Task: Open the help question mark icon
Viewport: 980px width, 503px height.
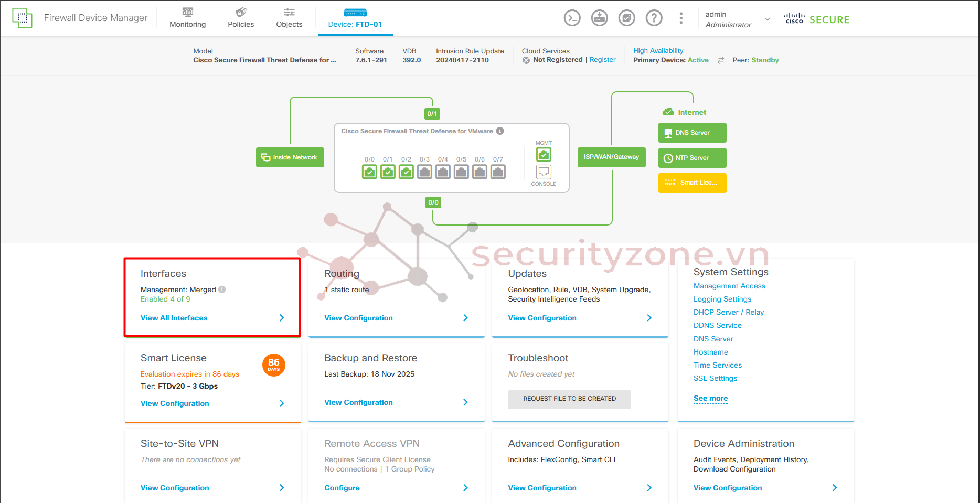Action: [654, 18]
